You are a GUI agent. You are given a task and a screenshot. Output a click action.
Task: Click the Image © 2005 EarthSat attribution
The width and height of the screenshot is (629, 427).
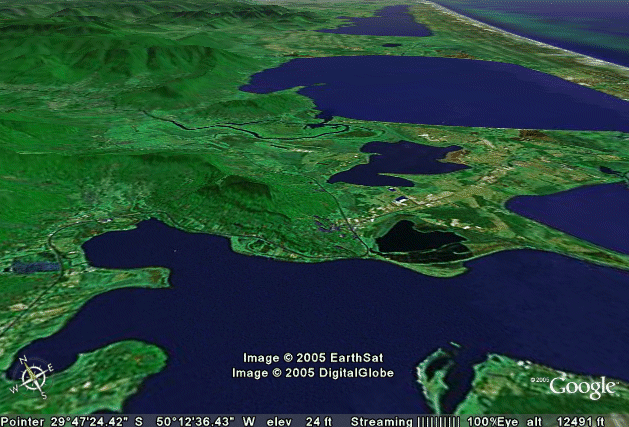pyautogui.click(x=313, y=358)
